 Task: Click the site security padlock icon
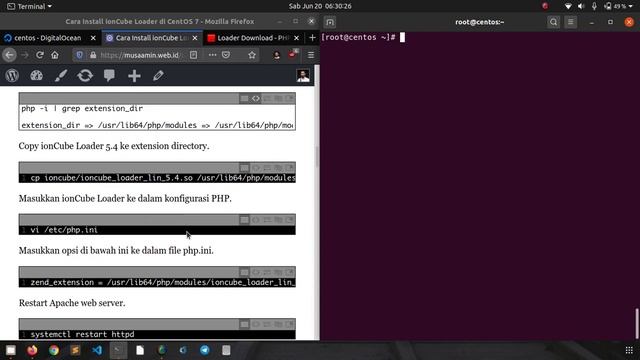tap(93, 55)
